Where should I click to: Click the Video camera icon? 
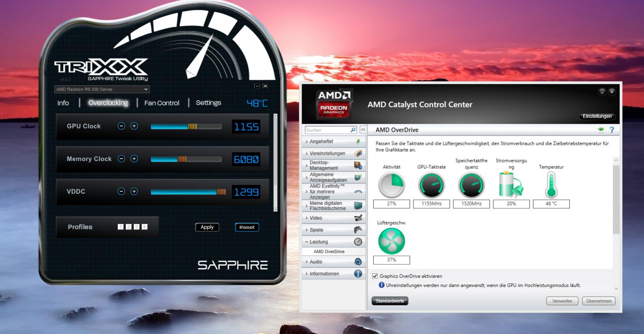(x=358, y=218)
